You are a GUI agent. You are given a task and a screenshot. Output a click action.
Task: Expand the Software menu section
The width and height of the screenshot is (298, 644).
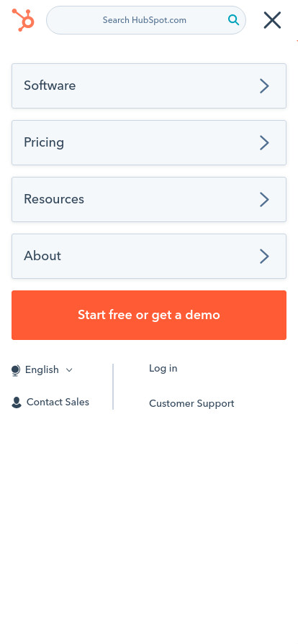click(x=149, y=86)
